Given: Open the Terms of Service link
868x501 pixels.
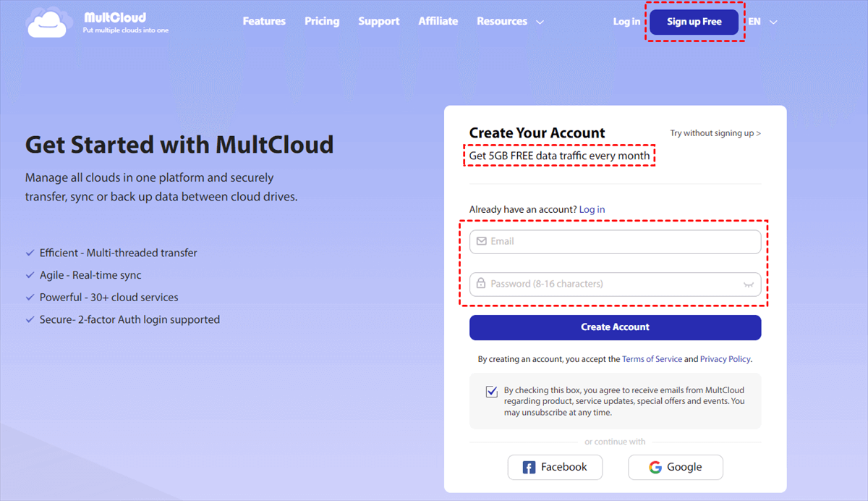Looking at the screenshot, I should (x=652, y=359).
